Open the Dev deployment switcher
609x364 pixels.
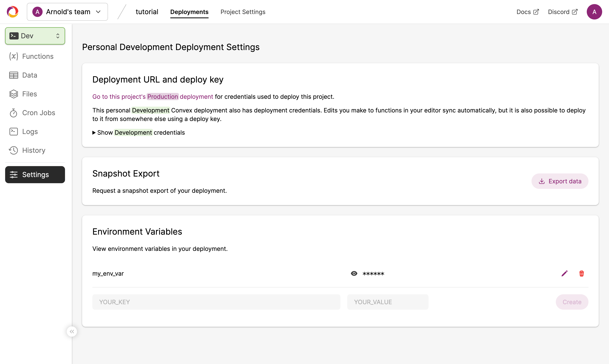35,36
